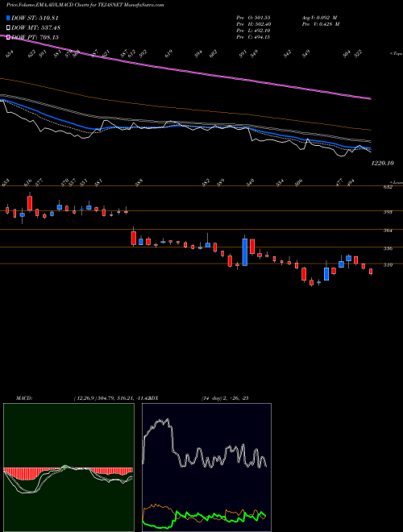
Task: Click the blue DOW ST legend swatch
Action: (8, 18)
